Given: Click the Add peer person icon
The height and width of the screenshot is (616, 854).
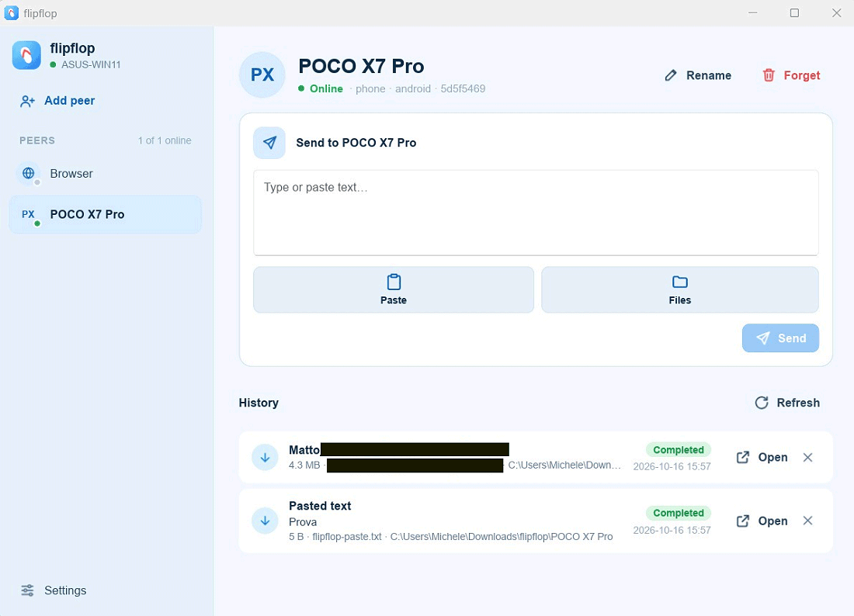Looking at the screenshot, I should tap(27, 101).
